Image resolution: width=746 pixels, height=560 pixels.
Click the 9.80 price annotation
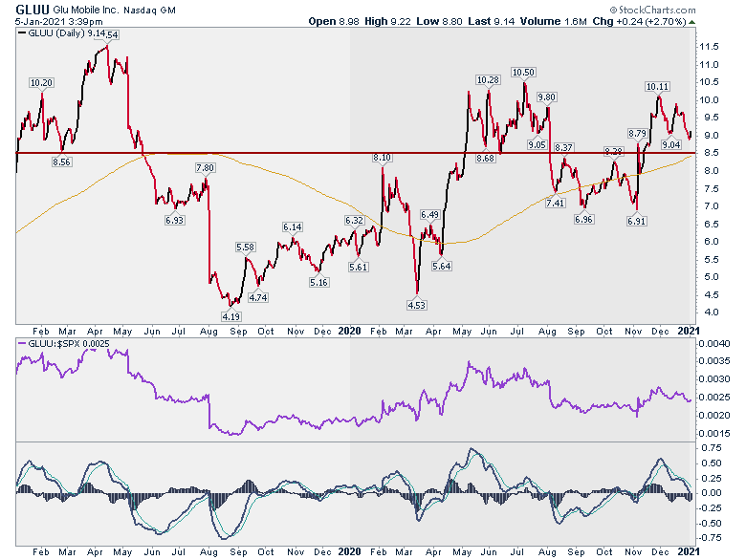(547, 97)
